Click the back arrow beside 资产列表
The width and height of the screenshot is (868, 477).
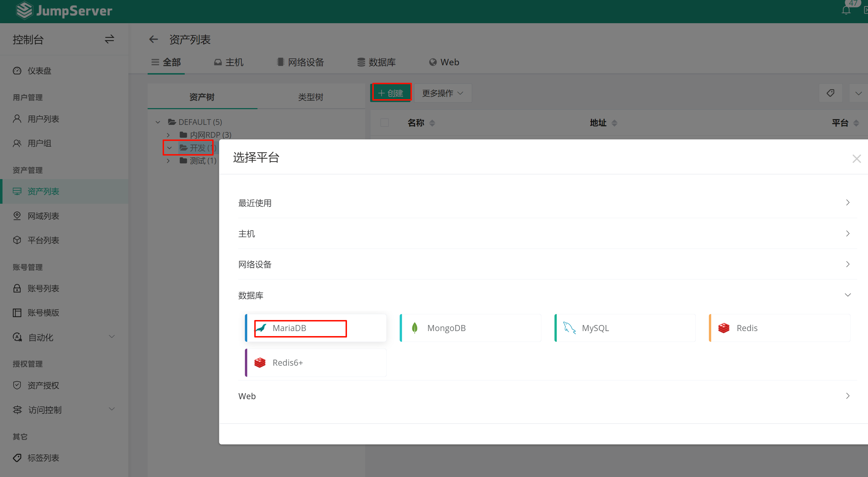153,39
